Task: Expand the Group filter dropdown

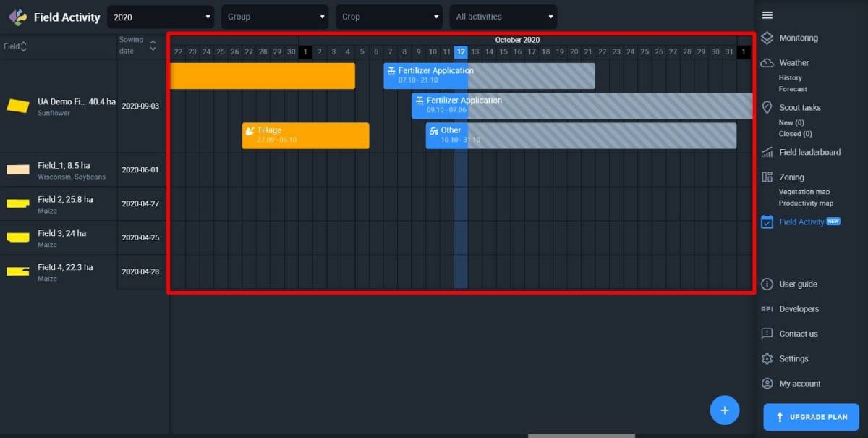Action: coord(275,16)
